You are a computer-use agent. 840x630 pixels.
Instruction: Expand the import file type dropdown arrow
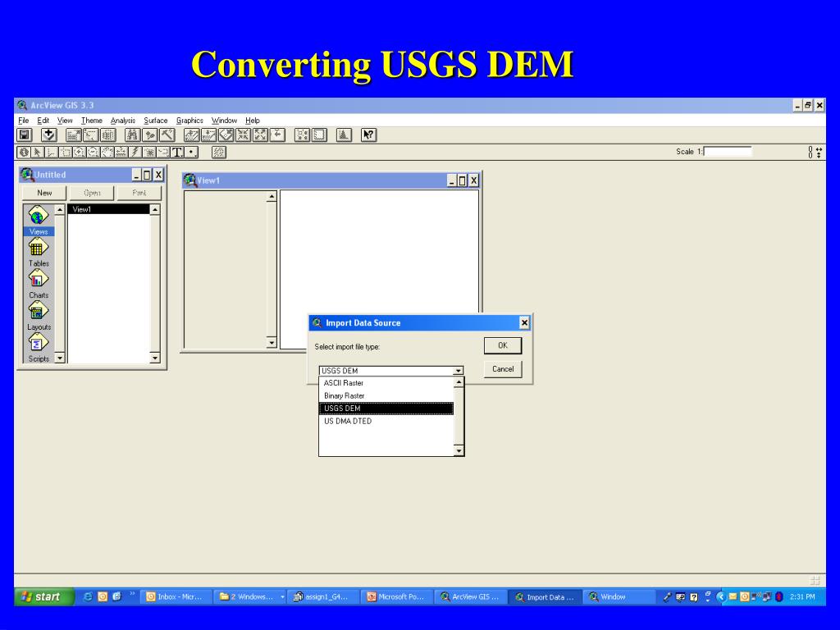(x=458, y=371)
